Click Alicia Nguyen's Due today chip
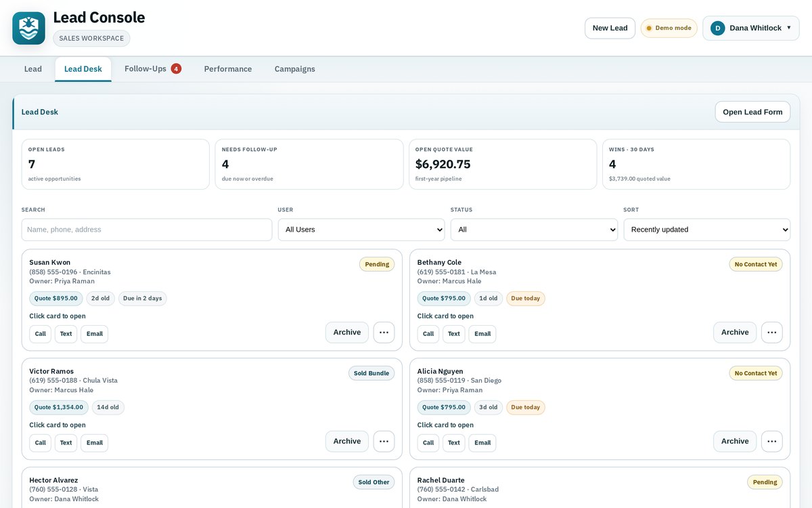 pyautogui.click(x=526, y=408)
